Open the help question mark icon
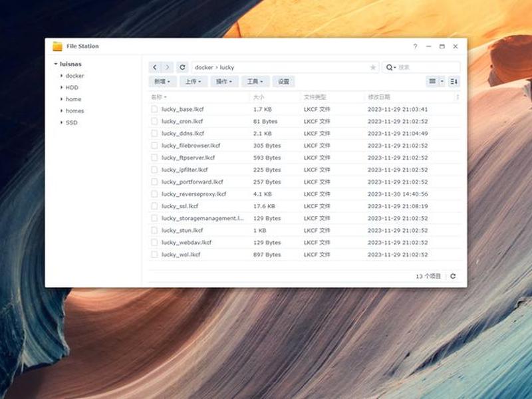Viewport: 532px width, 399px height. pyautogui.click(x=415, y=46)
